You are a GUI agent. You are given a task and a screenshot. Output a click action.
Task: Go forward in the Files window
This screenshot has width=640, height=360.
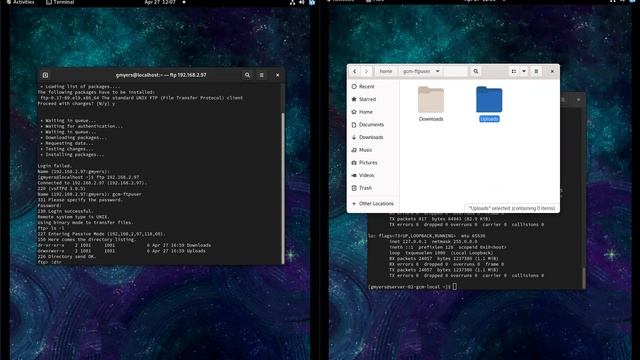(x=366, y=71)
